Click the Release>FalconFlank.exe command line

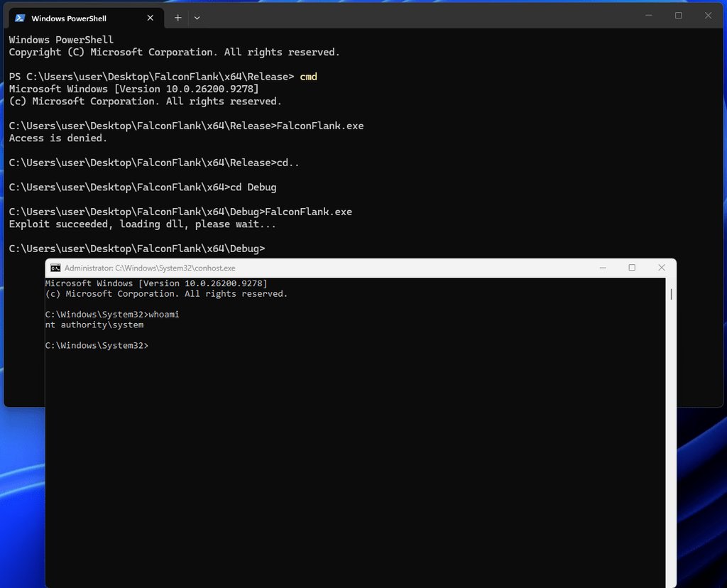pos(187,126)
